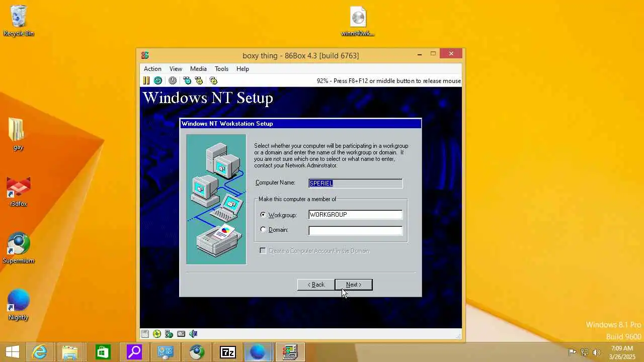
Task: Check Create a Computer Account in the Domain
Action: (x=263, y=250)
